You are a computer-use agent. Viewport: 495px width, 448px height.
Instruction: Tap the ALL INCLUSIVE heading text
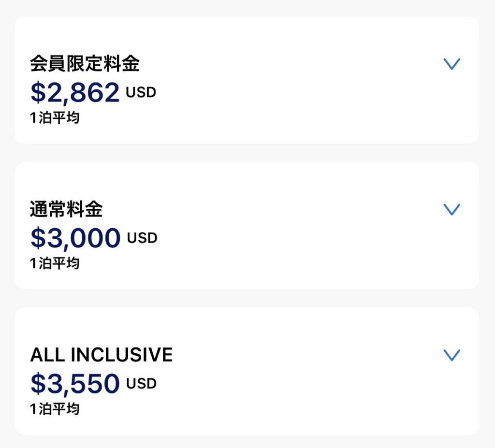click(x=101, y=355)
